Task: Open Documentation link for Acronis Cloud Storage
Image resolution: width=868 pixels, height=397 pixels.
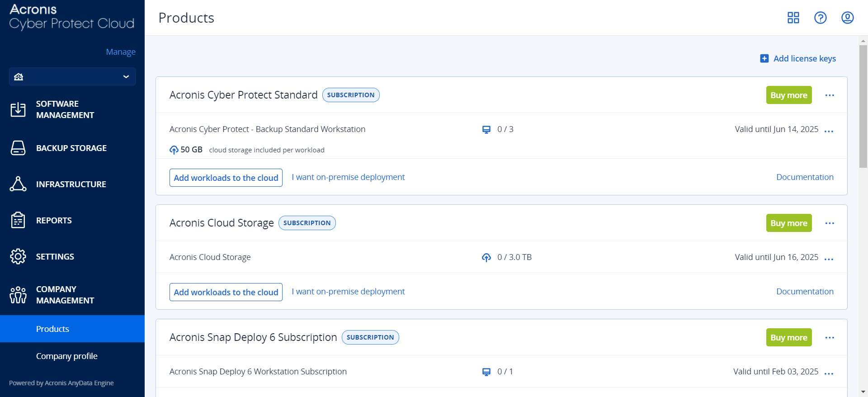Action: pos(804,292)
